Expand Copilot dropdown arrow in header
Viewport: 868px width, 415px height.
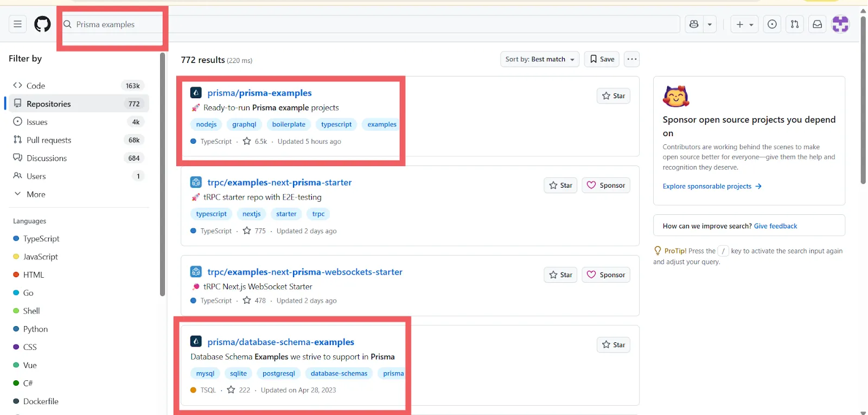(x=710, y=24)
